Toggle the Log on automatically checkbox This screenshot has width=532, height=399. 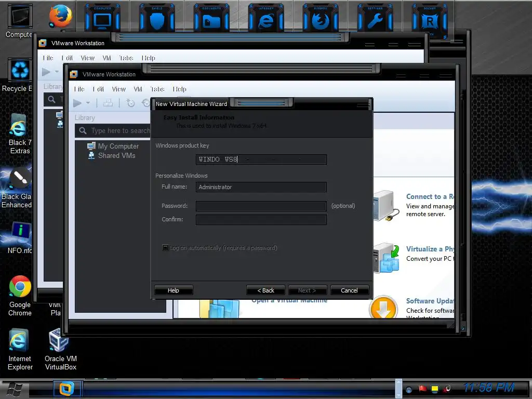click(165, 248)
